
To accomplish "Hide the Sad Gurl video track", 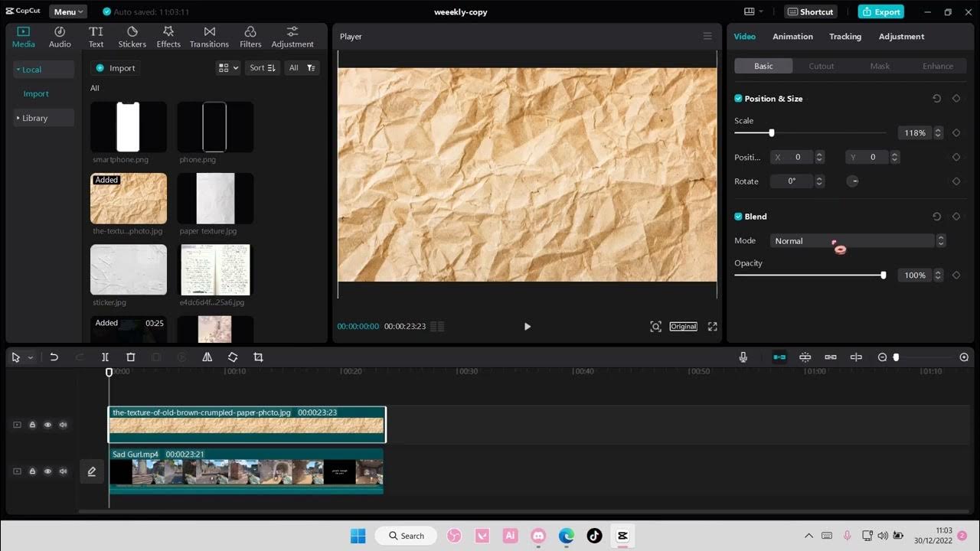I will pyautogui.click(x=47, y=471).
